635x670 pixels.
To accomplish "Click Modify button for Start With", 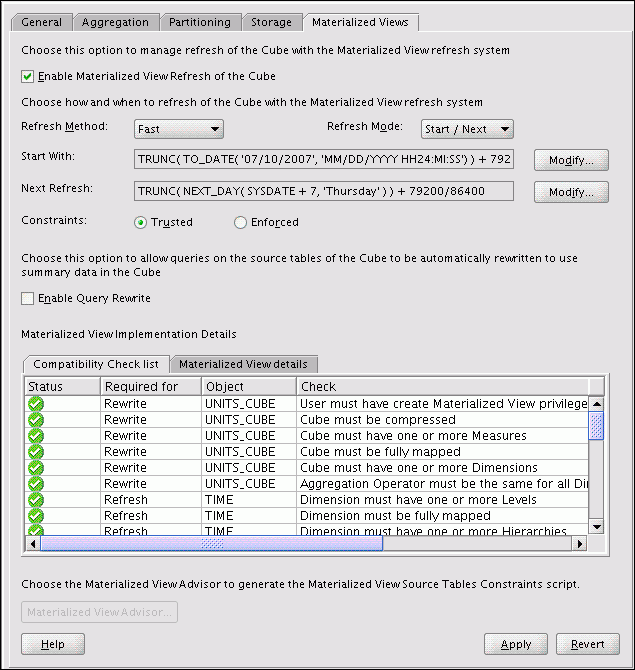I will click(571, 160).
